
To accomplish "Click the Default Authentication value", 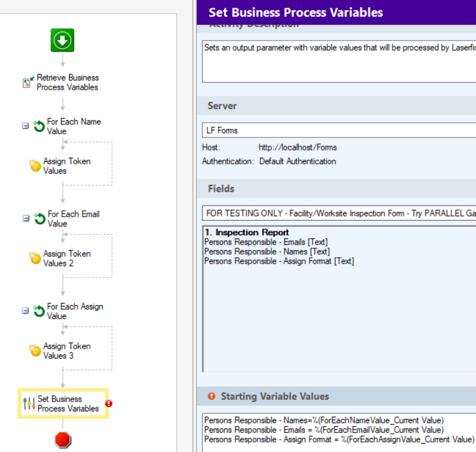I will click(297, 161).
